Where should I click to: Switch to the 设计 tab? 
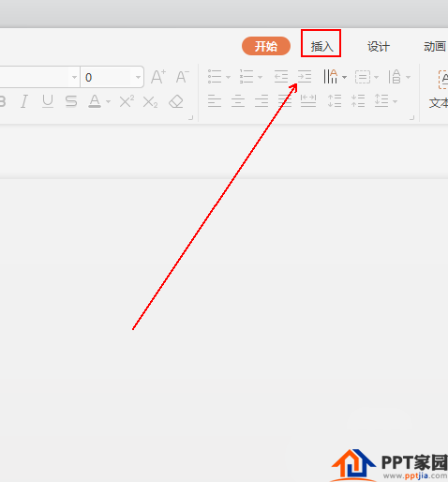click(x=379, y=47)
